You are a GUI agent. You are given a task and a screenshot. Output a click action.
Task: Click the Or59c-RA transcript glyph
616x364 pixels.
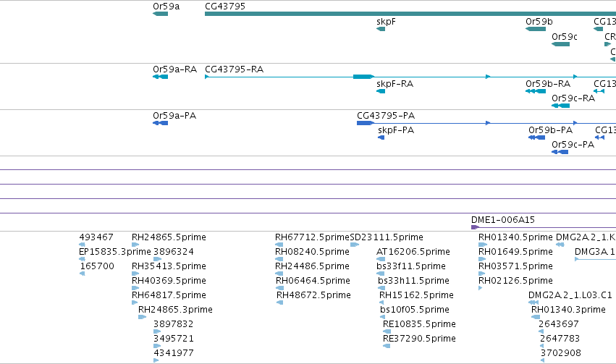click(560, 106)
